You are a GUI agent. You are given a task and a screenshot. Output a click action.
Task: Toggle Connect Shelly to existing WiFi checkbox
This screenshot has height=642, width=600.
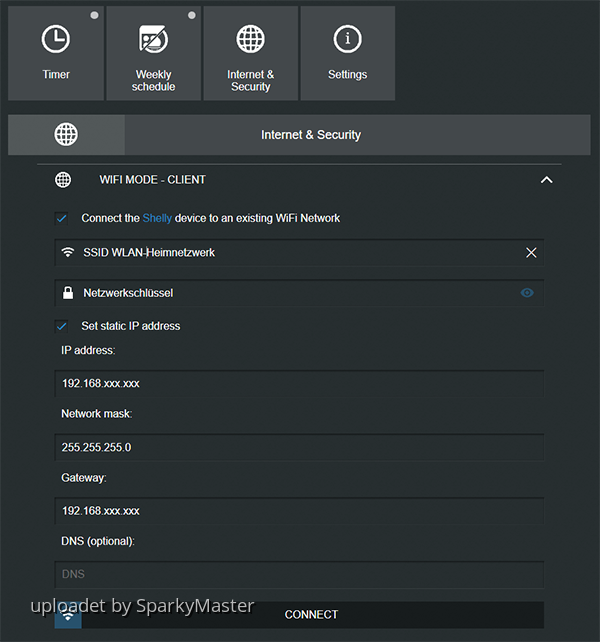[62, 218]
